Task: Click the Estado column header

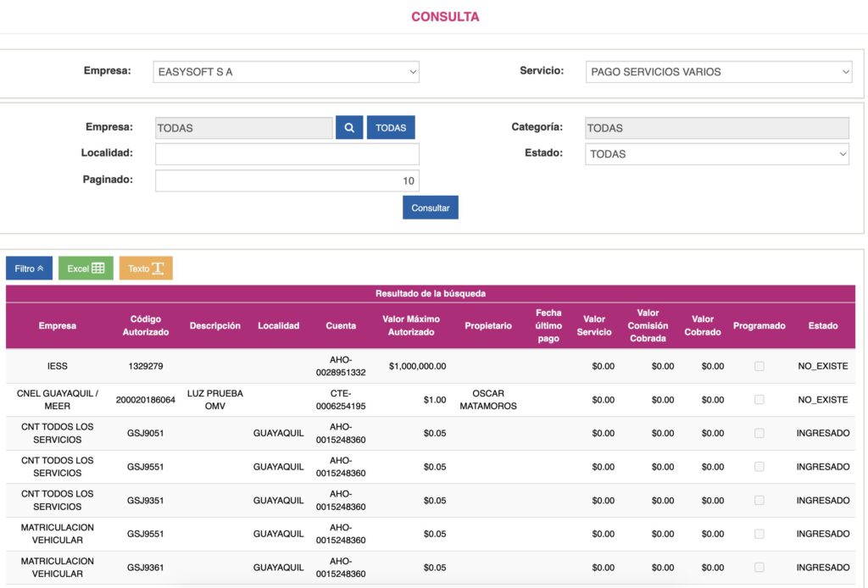Action: point(822,326)
